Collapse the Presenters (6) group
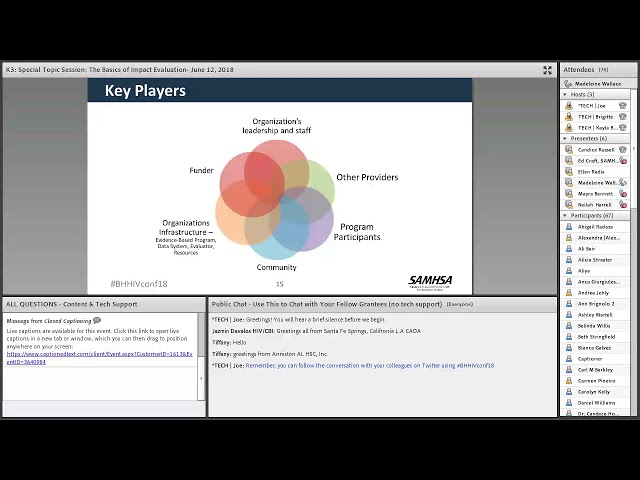This screenshot has width=640, height=480. (565, 139)
